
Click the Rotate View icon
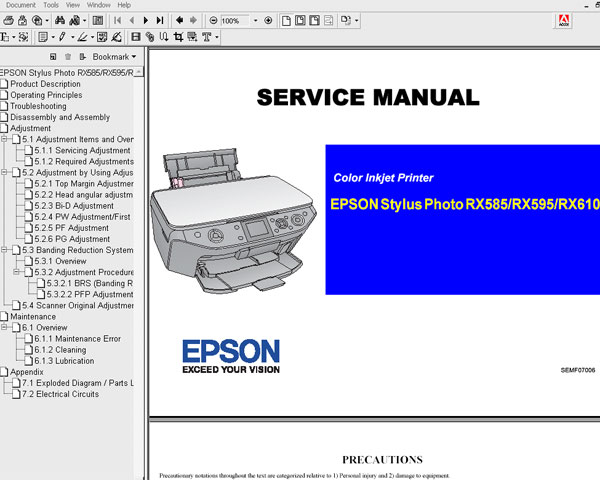pyautogui.click(x=346, y=20)
